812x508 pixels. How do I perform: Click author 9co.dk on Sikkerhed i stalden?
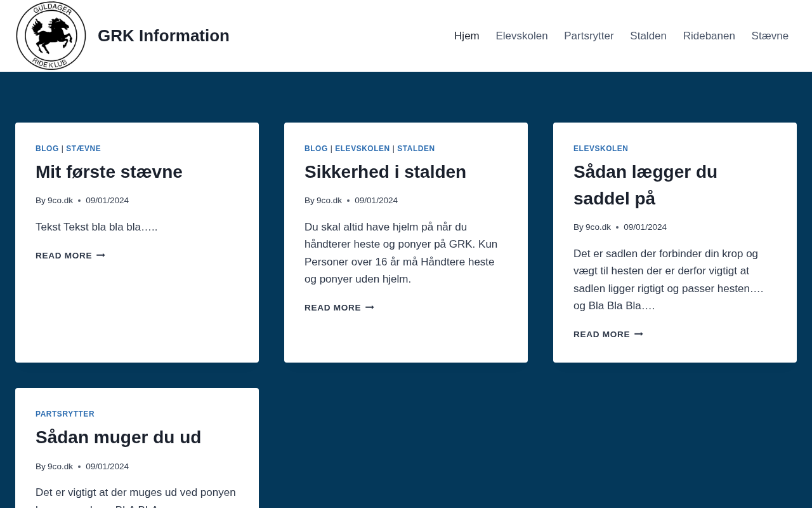[329, 201]
